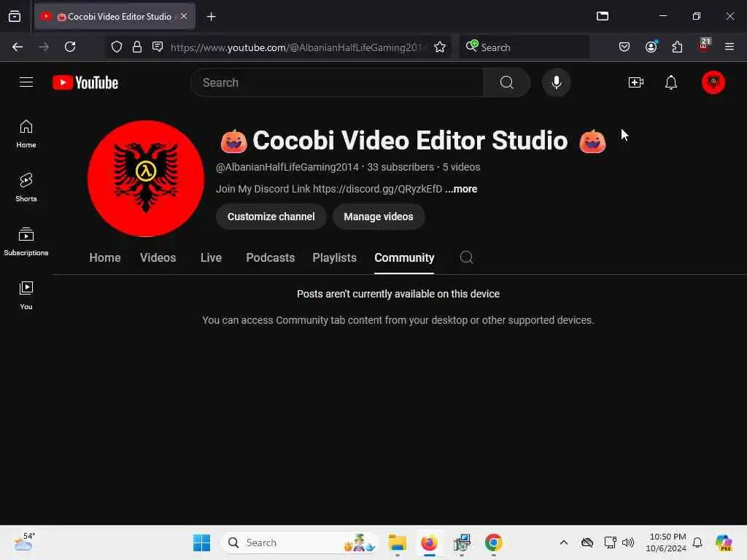747x560 pixels.
Task: Open the Firefox extensions puzzle icon
Action: point(677,47)
